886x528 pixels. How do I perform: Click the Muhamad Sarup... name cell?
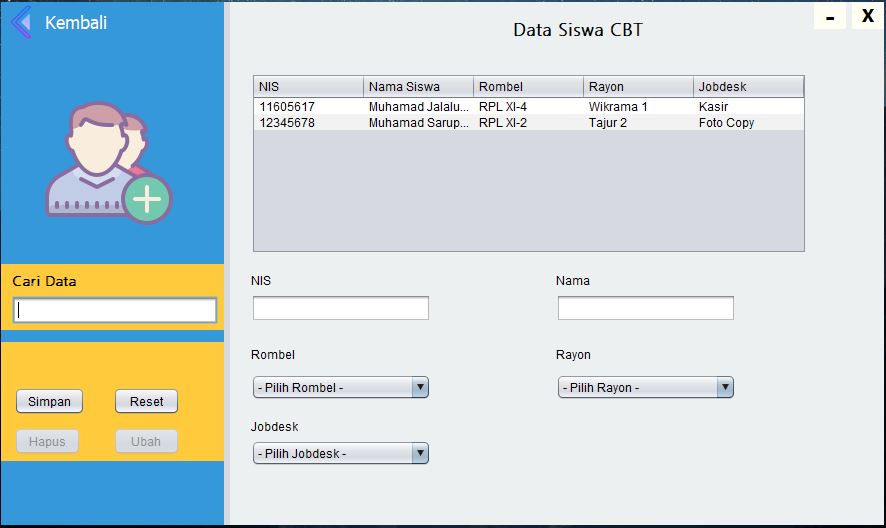[419, 123]
